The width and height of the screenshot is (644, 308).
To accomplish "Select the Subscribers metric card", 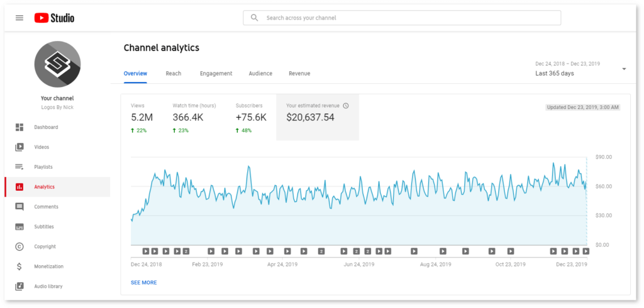I will 251,117.
